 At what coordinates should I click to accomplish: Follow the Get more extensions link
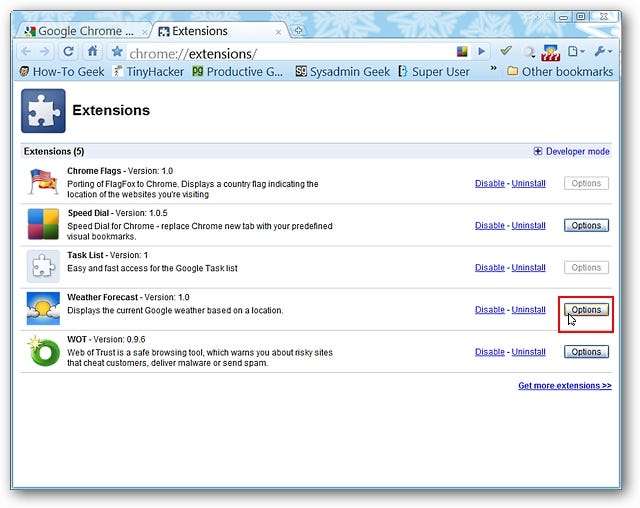(x=565, y=386)
